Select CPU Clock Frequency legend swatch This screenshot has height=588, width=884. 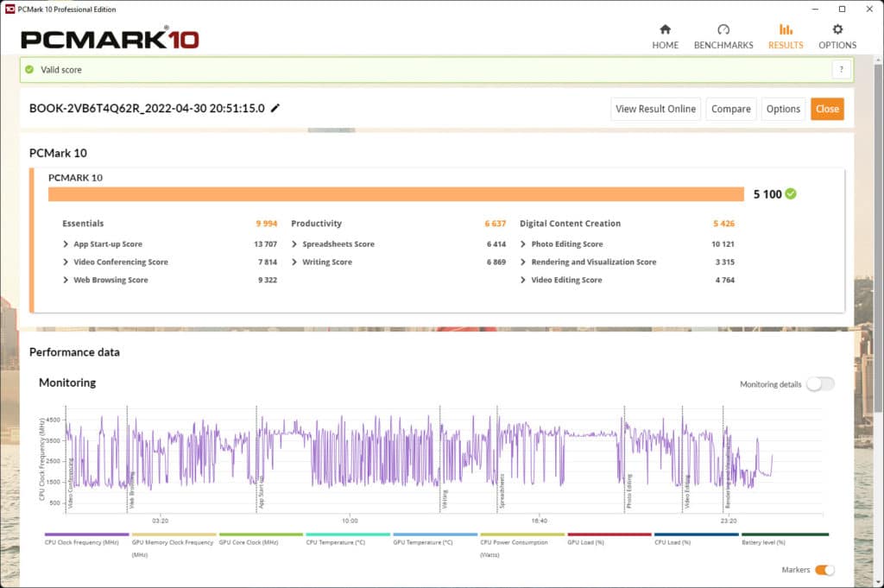pos(87,534)
